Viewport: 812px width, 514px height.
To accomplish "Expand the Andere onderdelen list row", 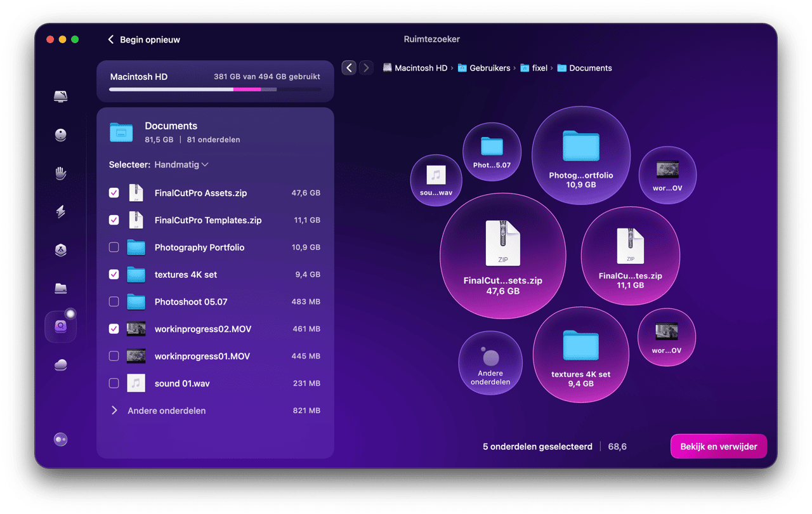I will [115, 411].
